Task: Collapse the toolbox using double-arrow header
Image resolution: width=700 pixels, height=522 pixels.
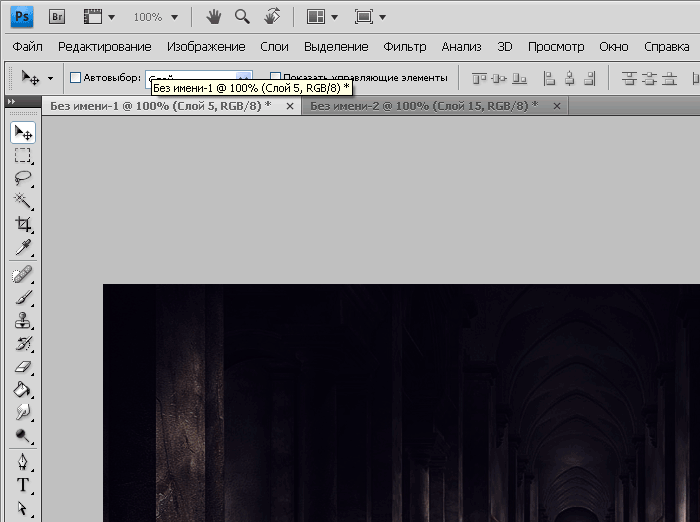Action: pos(11,102)
